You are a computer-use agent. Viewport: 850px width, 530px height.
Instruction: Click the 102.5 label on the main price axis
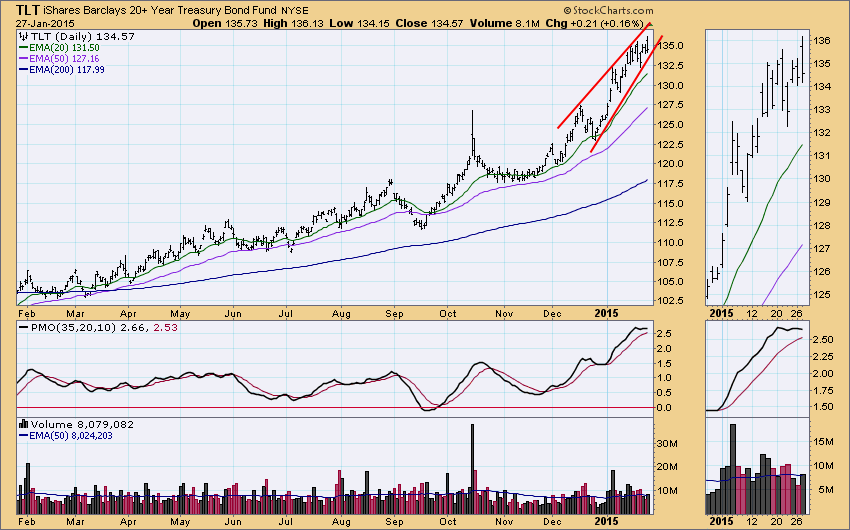[x=673, y=301]
